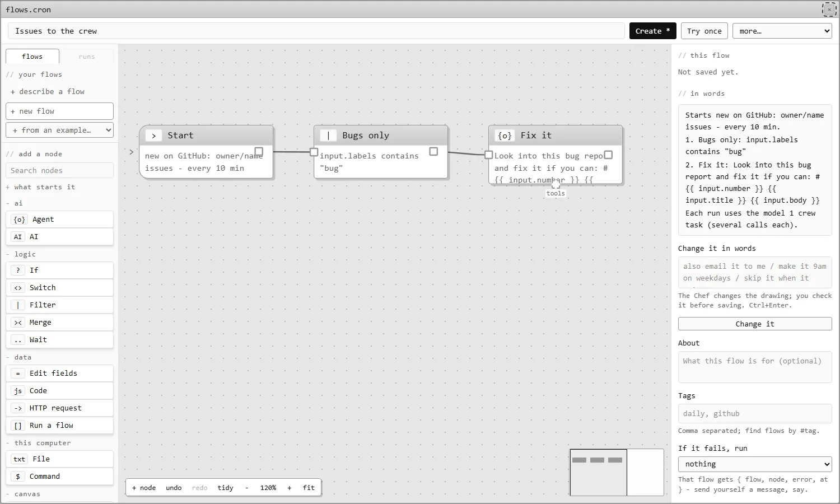Add an AI node from the palette
Image resolution: width=840 pixels, height=504 pixels.
click(59, 237)
